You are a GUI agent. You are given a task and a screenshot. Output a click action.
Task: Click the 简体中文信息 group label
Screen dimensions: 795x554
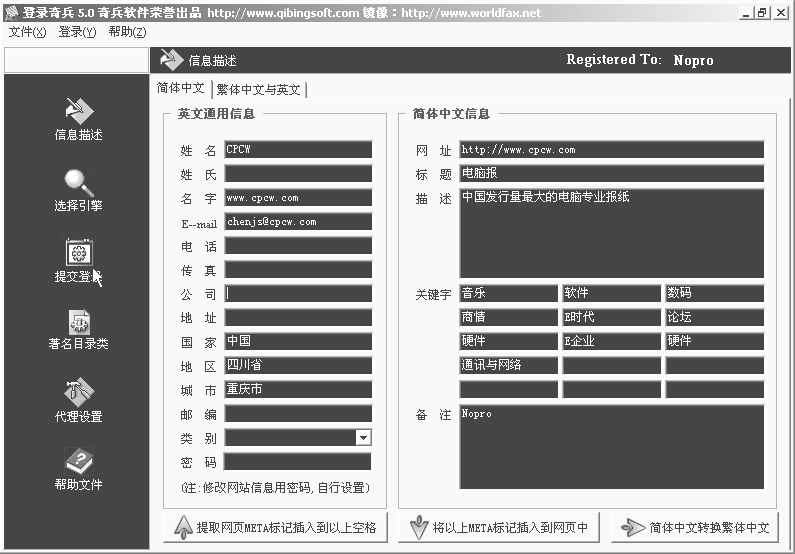(451, 114)
